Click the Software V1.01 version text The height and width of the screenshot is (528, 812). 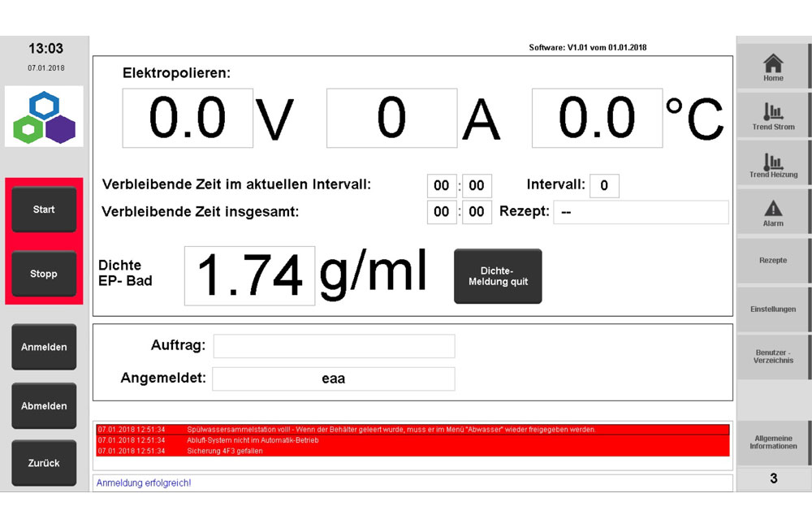point(588,47)
